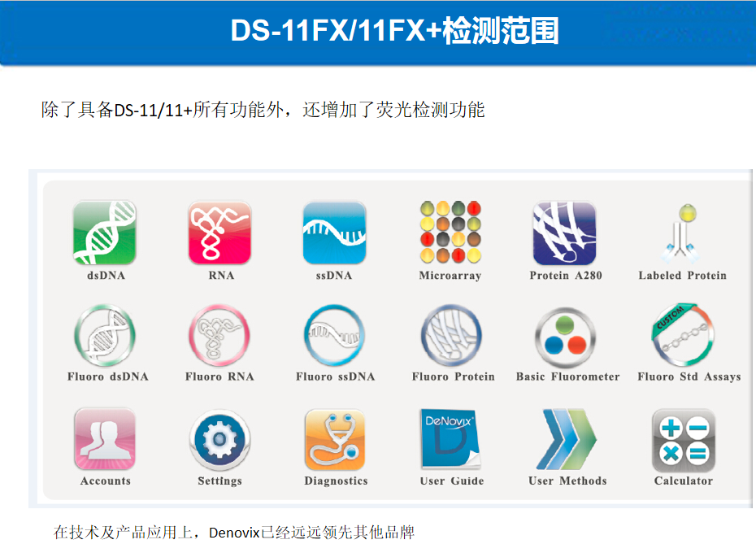The width and height of the screenshot is (756, 544).
Task: Click the "Fluoro Protein" label
Action: (454, 376)
